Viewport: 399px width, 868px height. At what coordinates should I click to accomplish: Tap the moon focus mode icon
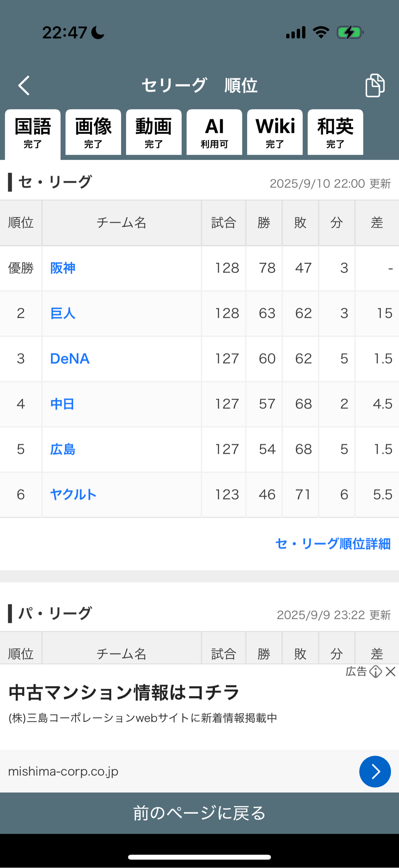[98, 33]
